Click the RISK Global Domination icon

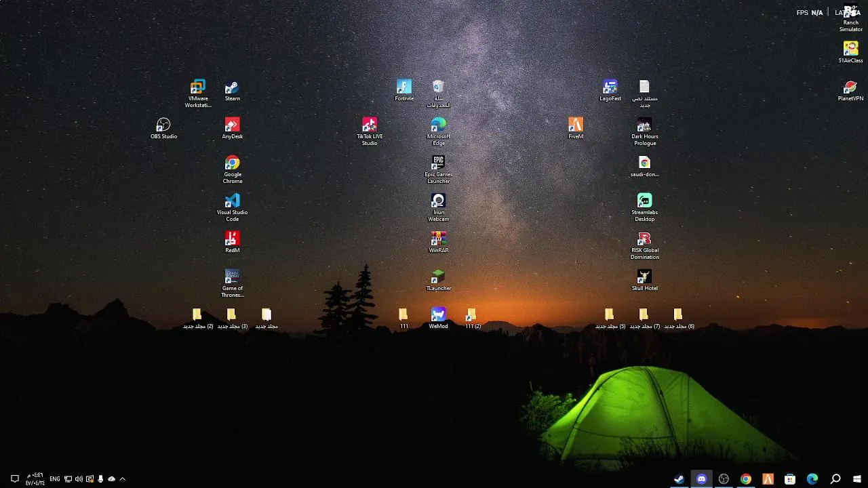click(644, 245)
